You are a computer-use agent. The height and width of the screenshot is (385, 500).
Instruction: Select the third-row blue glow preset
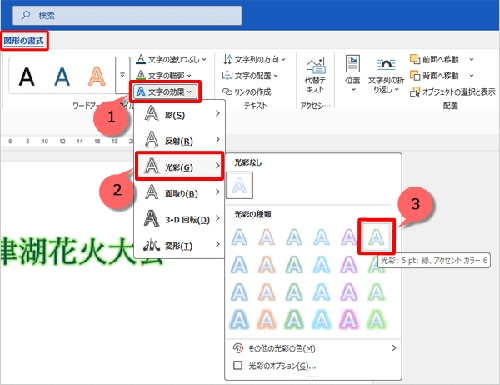239,292
